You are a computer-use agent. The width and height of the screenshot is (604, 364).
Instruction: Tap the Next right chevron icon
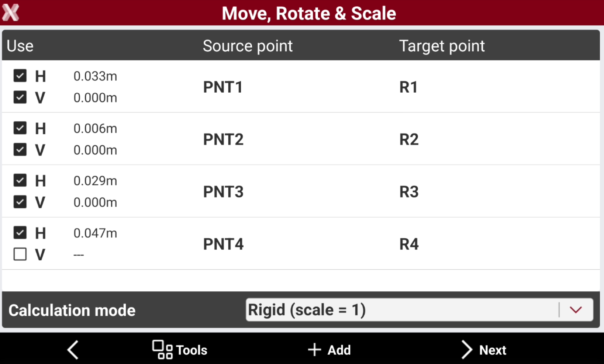click(467, 350)
